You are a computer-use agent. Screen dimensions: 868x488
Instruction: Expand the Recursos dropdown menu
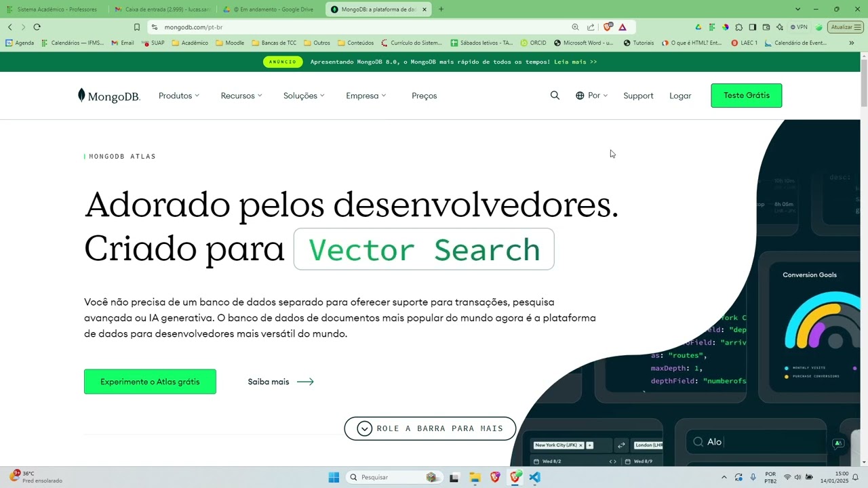point(241,96)
